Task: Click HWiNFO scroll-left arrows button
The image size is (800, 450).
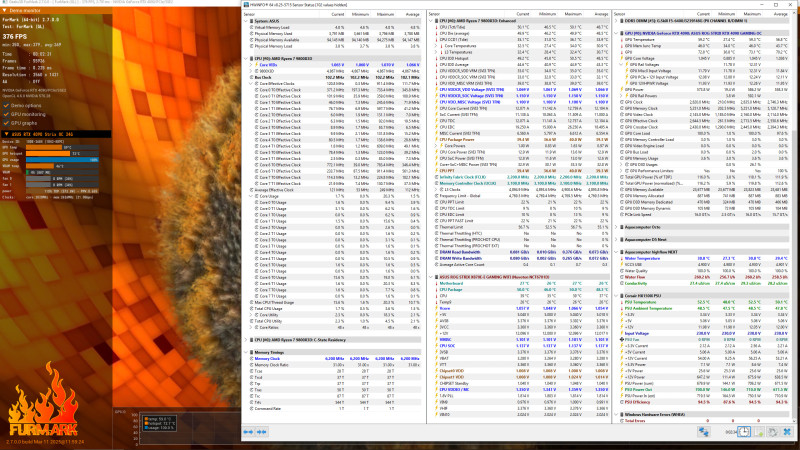Action: (248, 432)
